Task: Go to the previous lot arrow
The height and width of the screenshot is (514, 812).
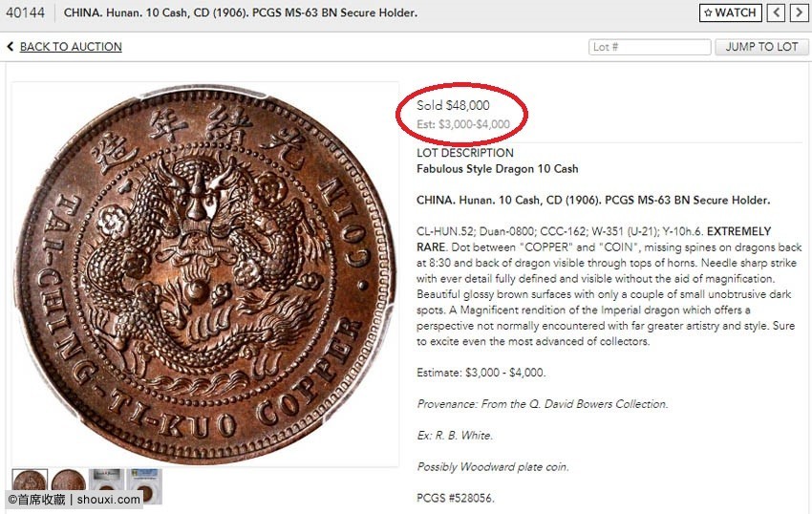Action: pos(777,13)
